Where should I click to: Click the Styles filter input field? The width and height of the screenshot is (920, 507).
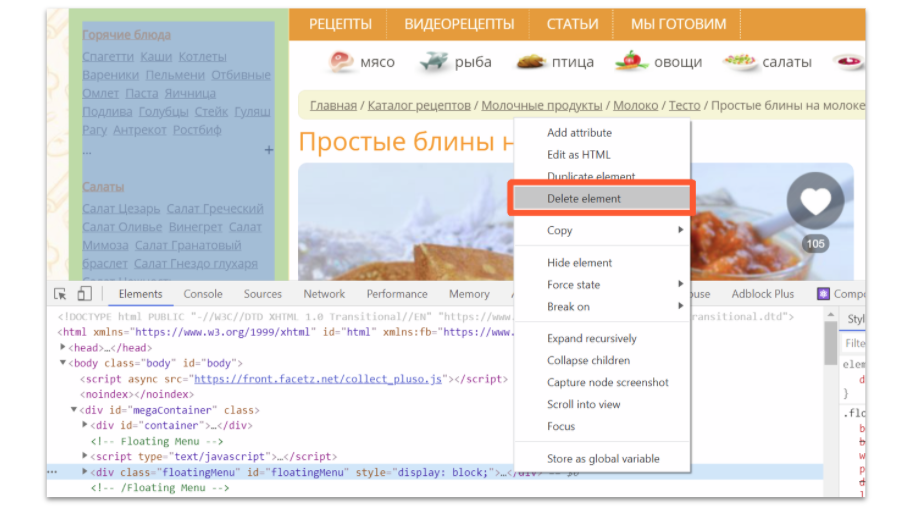(853, 343)
